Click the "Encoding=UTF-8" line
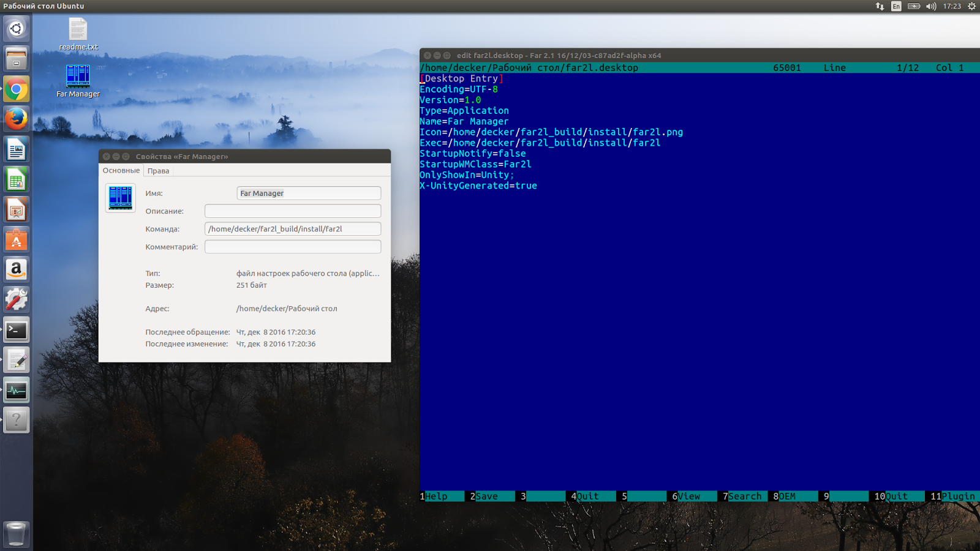The width and height of the screenshot is (980, 551). (x=459, y=89)
